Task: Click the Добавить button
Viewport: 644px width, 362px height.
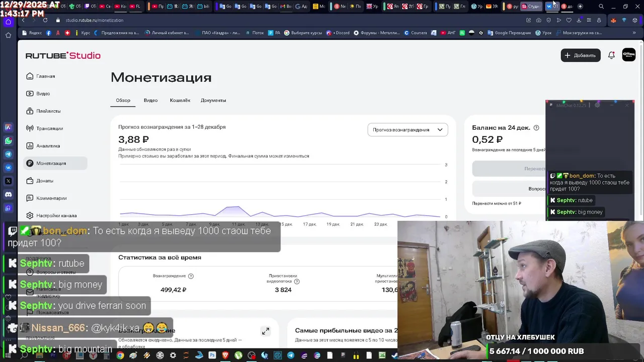Action: tap(581, 55)
